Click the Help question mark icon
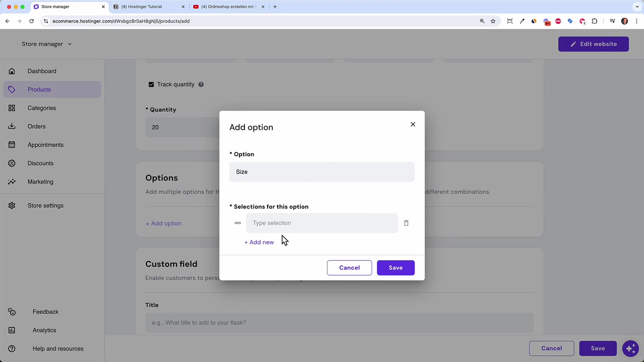 point(12,349)
